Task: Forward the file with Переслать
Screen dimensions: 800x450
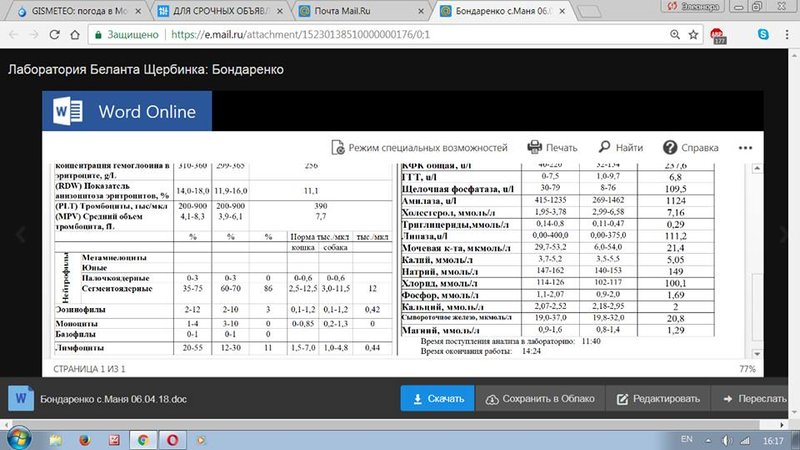Action: tap(754, 398)
